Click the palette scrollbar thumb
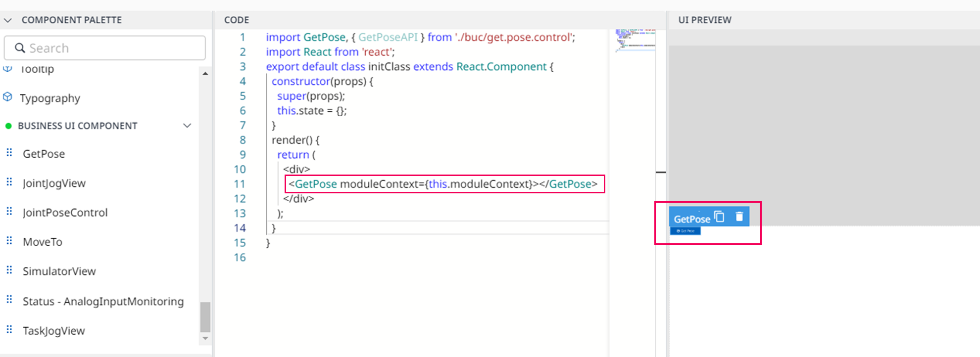 coord(205,317)
